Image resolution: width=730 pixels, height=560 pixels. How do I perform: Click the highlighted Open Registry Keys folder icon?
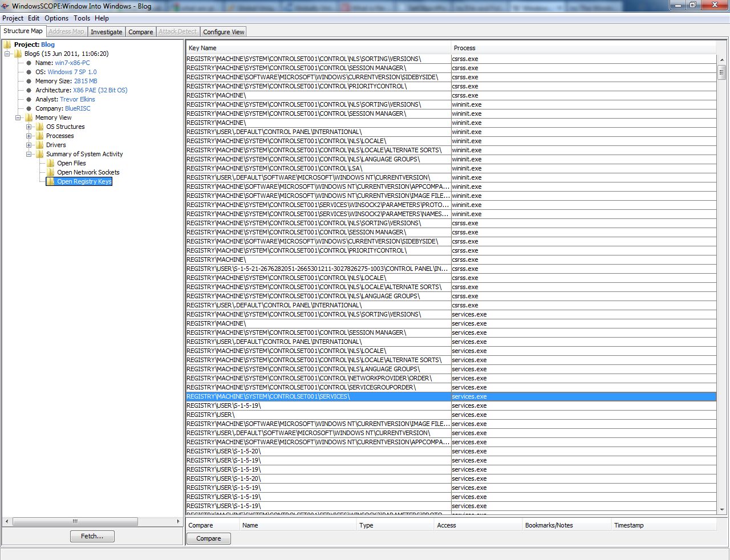[x=50, y=181]
